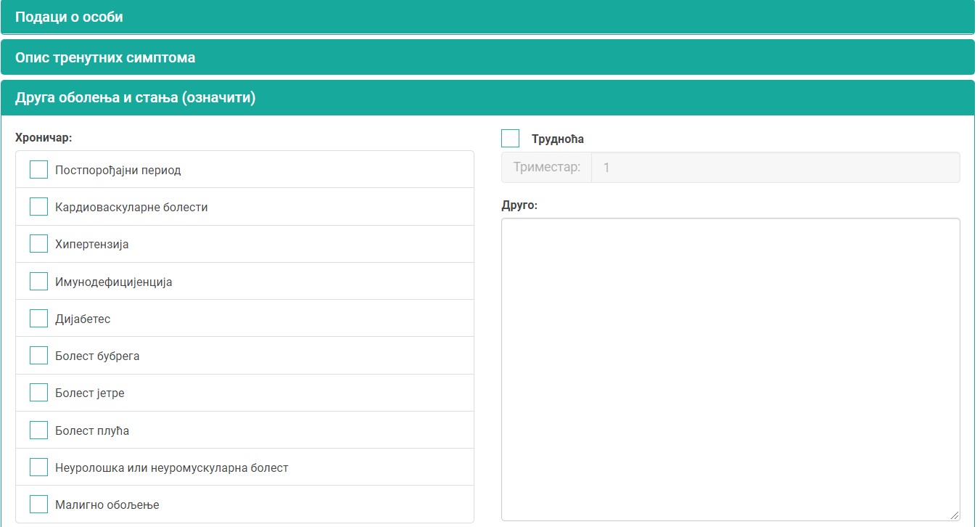This screenshot has width=980, height=527.
Task: Check the Постпорођајни период checkbox
Action: point(38,170)
